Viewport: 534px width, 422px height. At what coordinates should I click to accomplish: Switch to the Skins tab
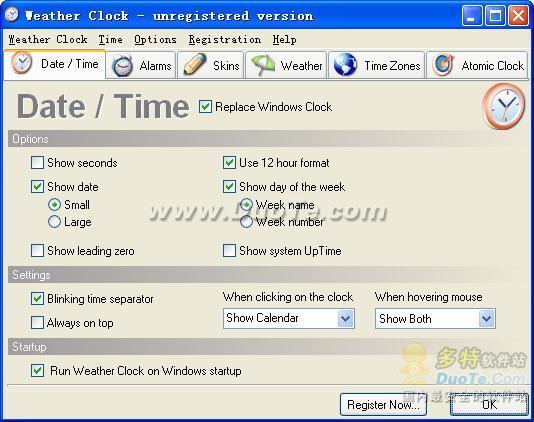[x=210, y=65]
